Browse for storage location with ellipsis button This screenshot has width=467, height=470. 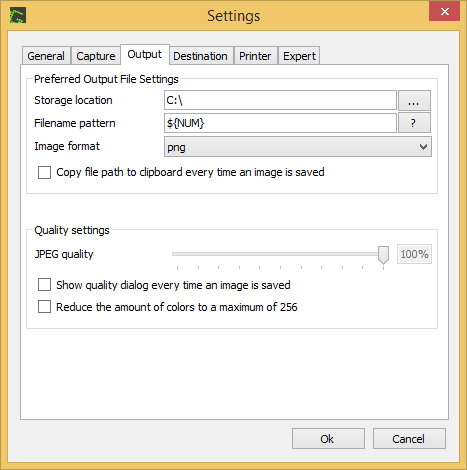pyautogui.click(x=414, y=100)
